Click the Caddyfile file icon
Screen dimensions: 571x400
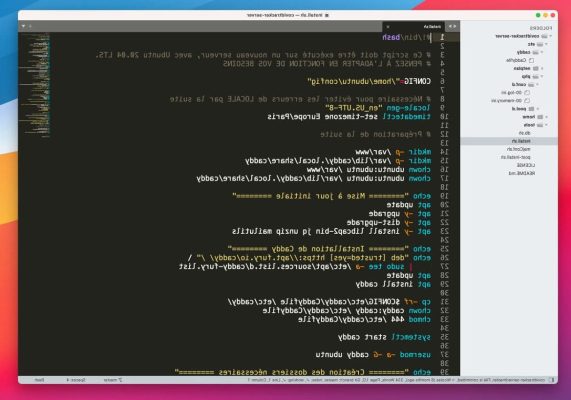pos(531,60)
